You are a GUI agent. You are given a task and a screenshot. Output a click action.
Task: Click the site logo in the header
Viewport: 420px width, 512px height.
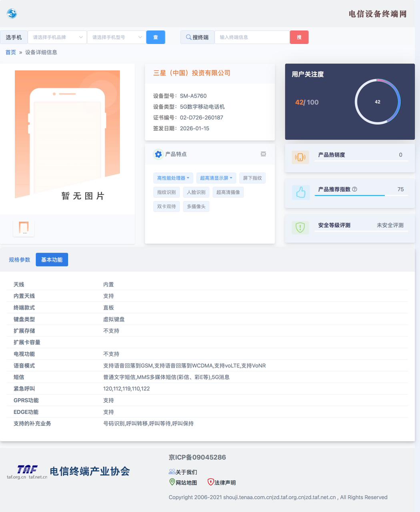pos(12,14)
